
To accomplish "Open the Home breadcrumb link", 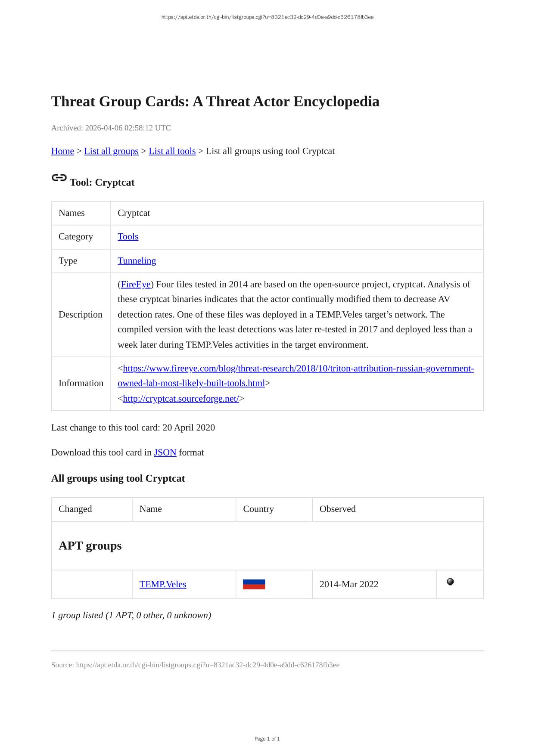I will pyautogui.click(x=62, y=151).
